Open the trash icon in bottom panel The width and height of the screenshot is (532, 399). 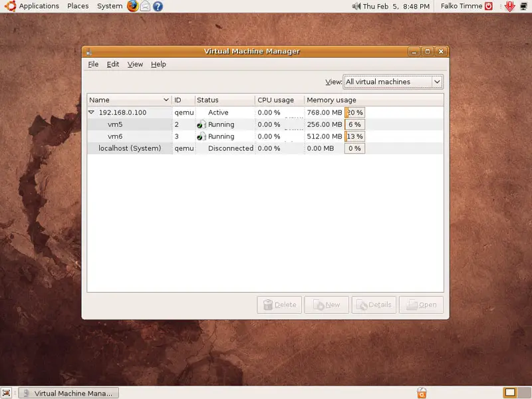(422, 392)
